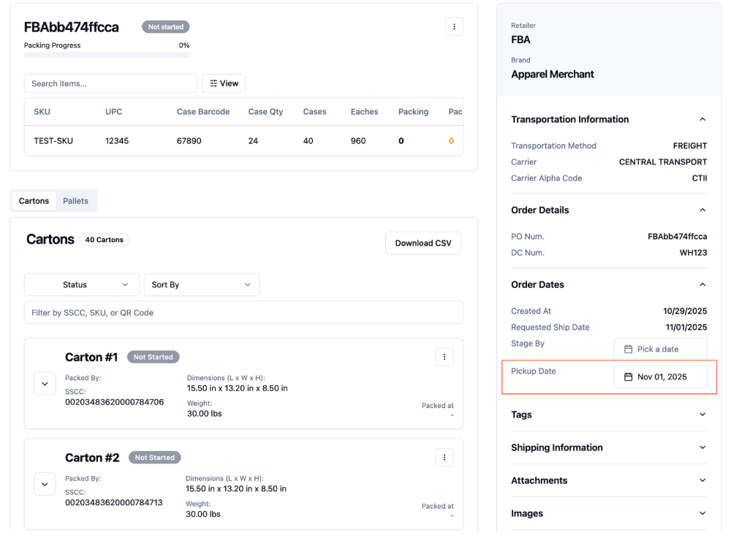This screenshot has width=731, height=560.
Task: Select the Cartons tab
Action: pyautogui.click(x=34, y=201)
